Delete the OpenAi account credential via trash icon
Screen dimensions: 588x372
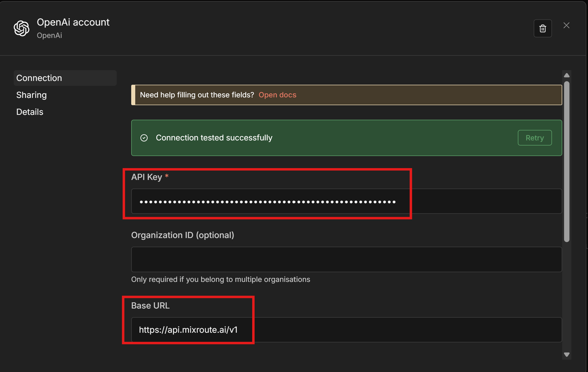[x=543, y=28]
